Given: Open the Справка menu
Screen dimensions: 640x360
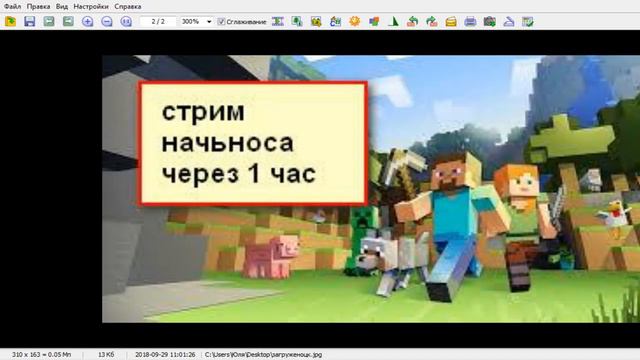Looking at the screenshot, I should coord(128,7).
